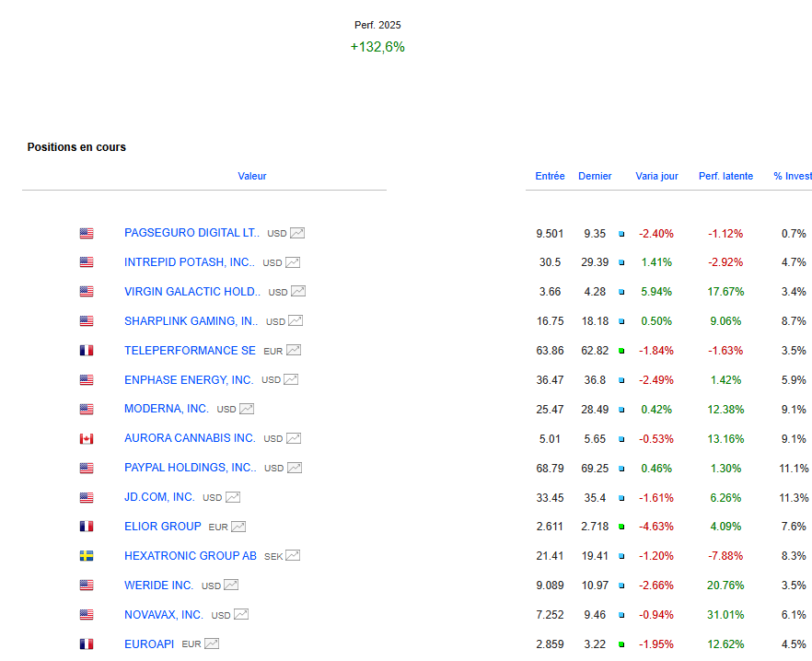Open the Sharplink Gaming stock link
Screen dimensions: 812x661
191,321
